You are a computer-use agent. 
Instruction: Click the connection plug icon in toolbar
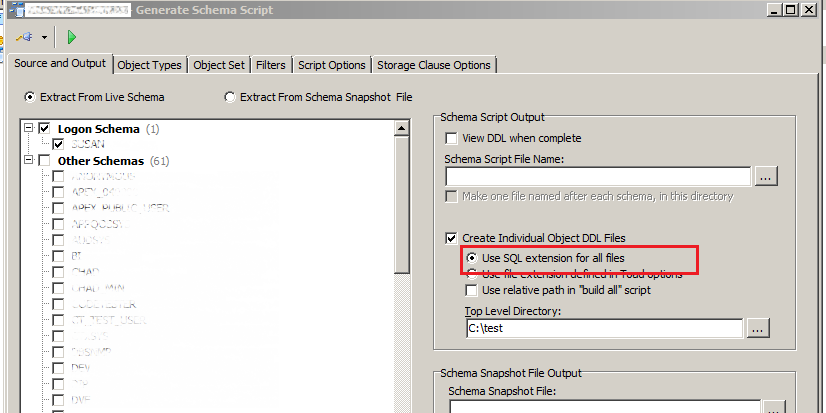point(23,37)
